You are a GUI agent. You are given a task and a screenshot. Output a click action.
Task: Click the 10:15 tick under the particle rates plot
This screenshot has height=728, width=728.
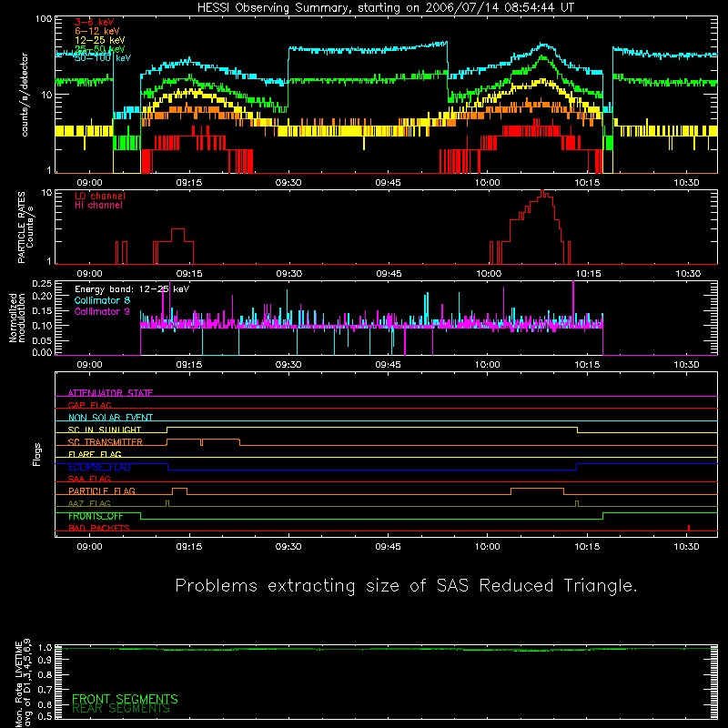click(x=588, y=274)
